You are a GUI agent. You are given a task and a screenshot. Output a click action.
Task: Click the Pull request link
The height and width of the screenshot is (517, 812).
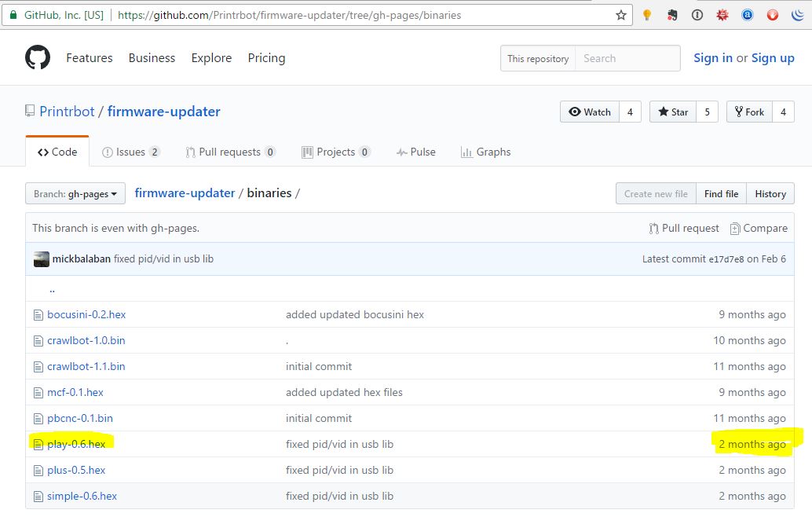click(x=684, y=229)
